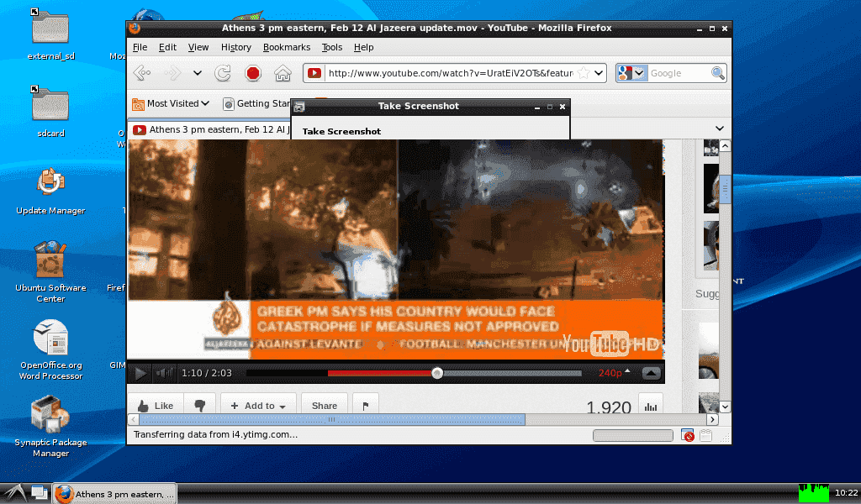This screenshot has width=861, height=504.
Task: Open the Edit menu
Action: point(167,47)
